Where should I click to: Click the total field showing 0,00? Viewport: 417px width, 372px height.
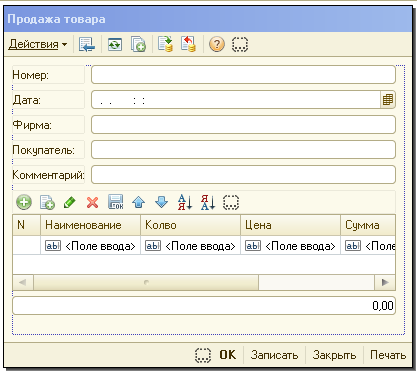click(x=204, y=305)
